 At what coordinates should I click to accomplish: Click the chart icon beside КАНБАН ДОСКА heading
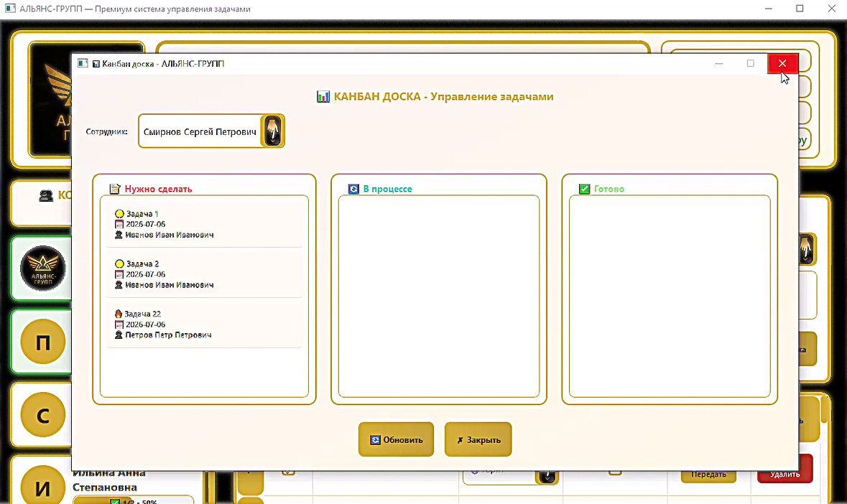coord(323,97)
